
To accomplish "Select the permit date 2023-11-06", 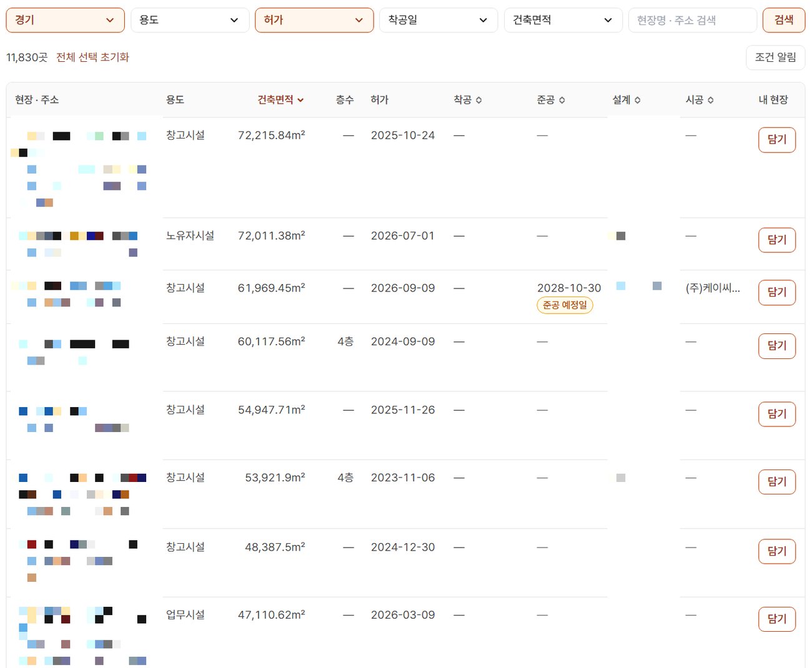I will (x=403, y=478).
